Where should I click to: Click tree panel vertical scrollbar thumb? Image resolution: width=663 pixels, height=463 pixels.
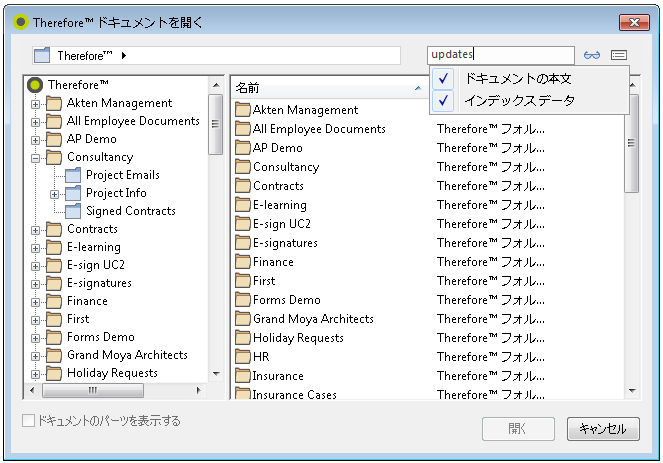point(216,124)
